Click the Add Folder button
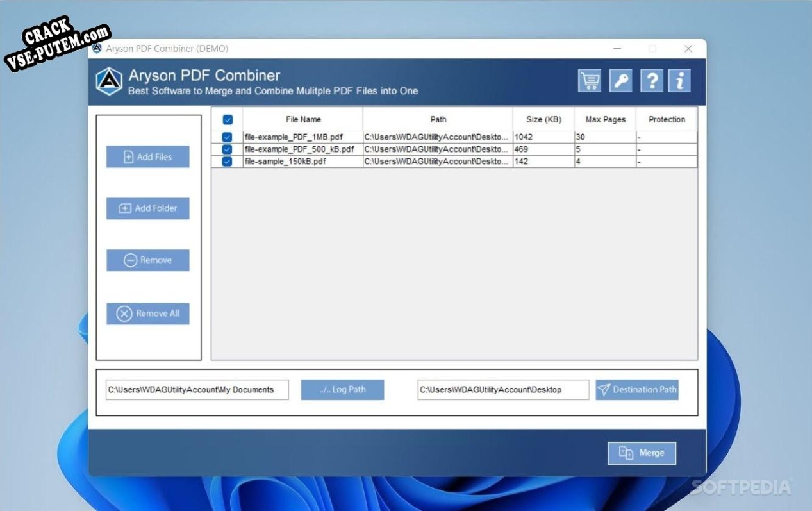The width and height of the screenshot is (812, 511). [148, 208]
